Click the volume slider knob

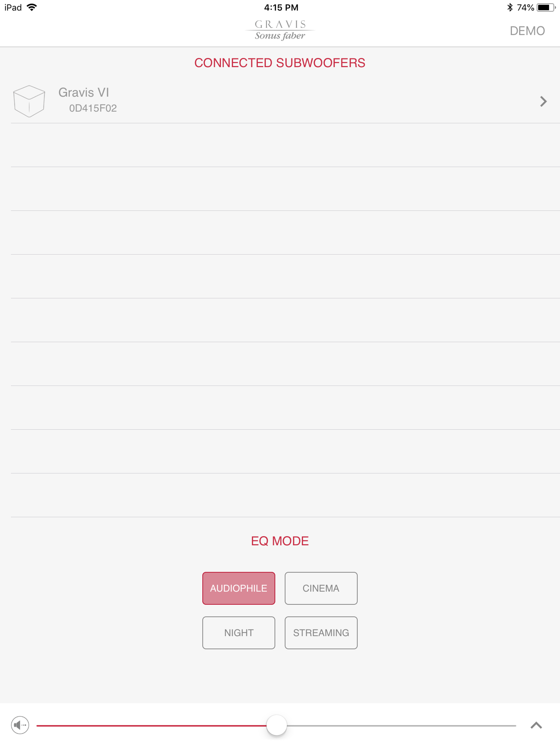[x=277, y=725]
